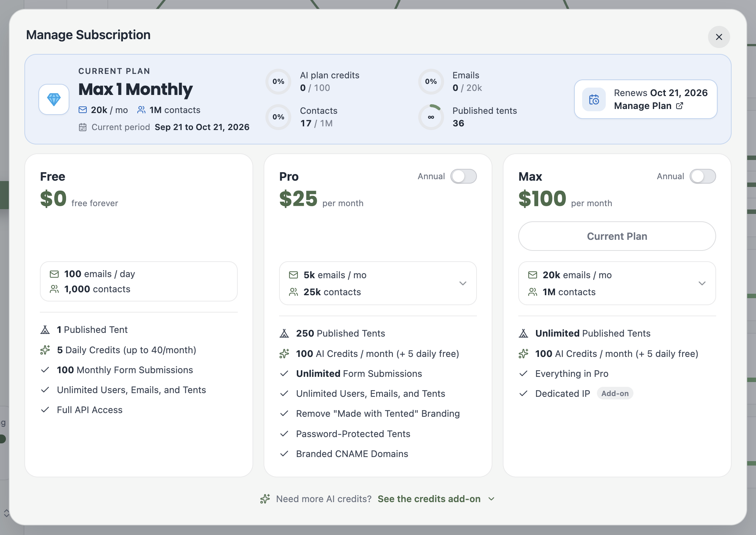
Task: Close the Manage Subscription dialog
Action: 719,37
